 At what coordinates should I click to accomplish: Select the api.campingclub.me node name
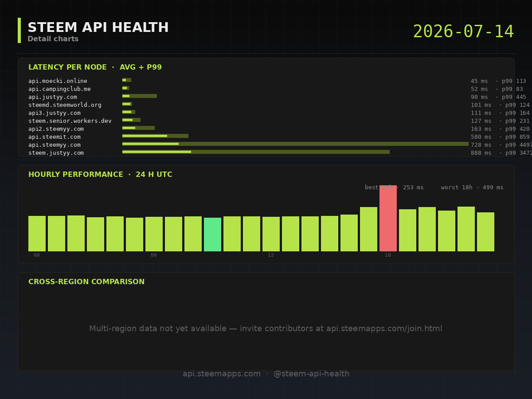click(59, 89)
